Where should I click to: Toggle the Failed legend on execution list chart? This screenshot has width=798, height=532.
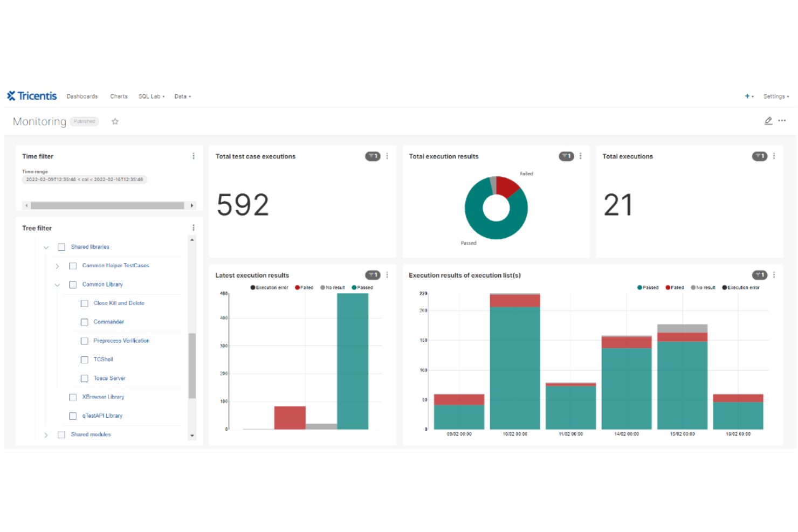675,287
